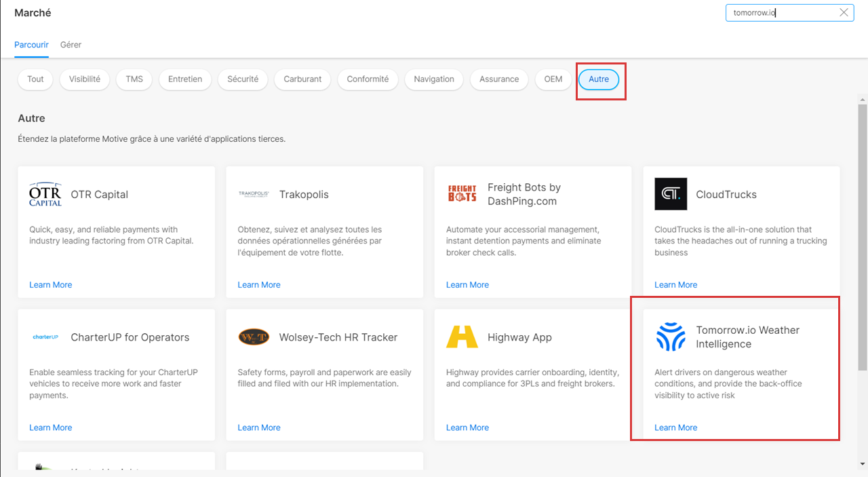This screenshot has height=477, width=868.
Task: Click the Trakopolis title text
Action: [x=304, y=194]
